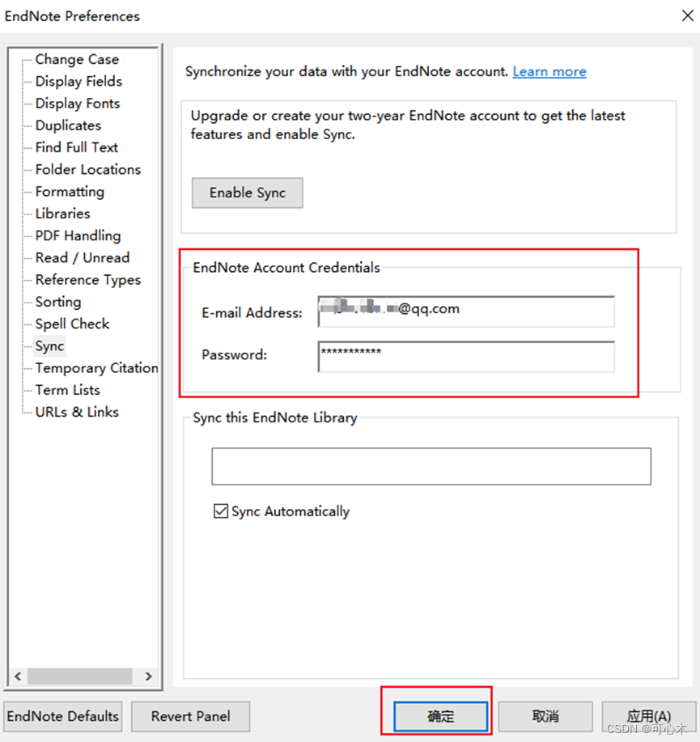Open Reference Types preferences
Image resolution: width=700 pixels, height=742 pixels.
(88, 280)
